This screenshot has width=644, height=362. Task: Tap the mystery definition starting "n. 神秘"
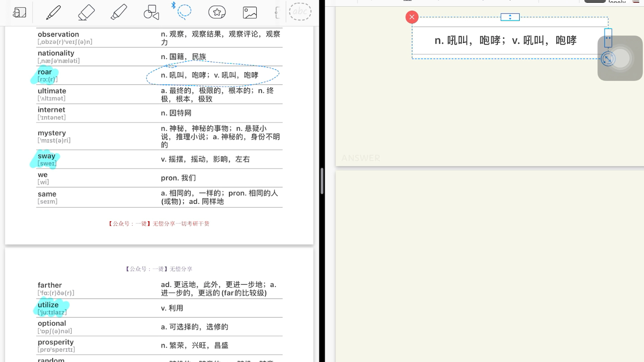[220, 136]
